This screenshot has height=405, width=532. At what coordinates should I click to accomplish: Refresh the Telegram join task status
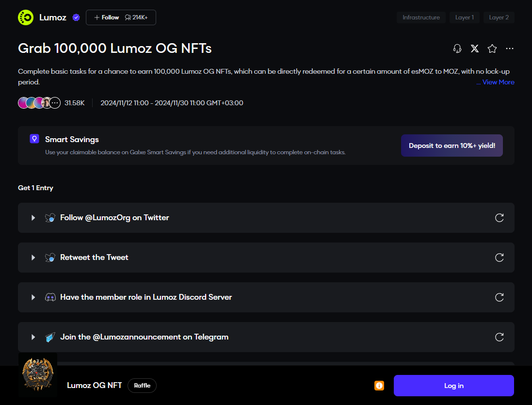[499, 337]
